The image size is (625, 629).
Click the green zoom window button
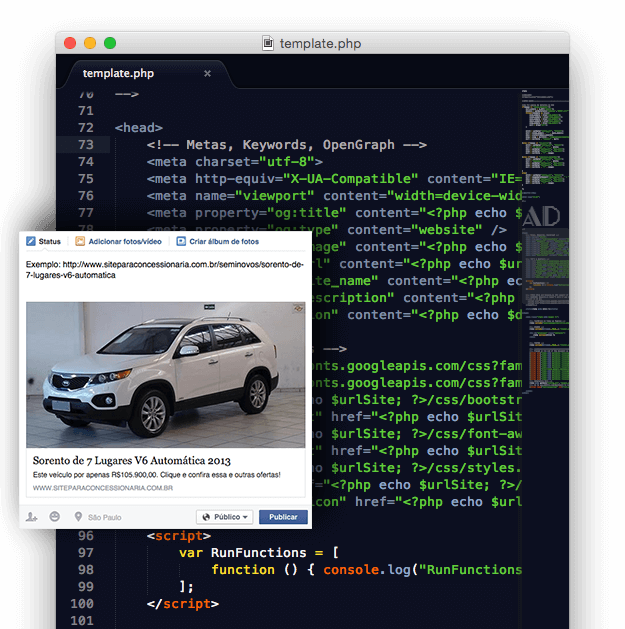pos(110,43)
